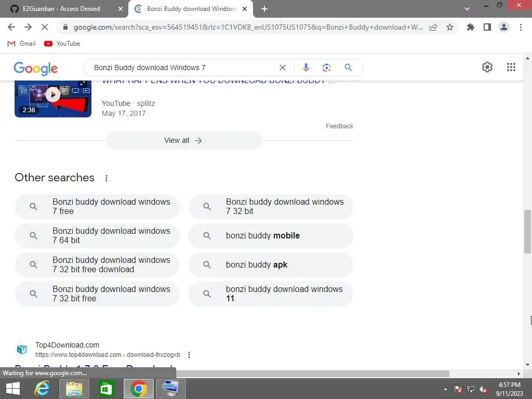
Task: Go forward with the browser arrow
Action: [x=28, y=27]
